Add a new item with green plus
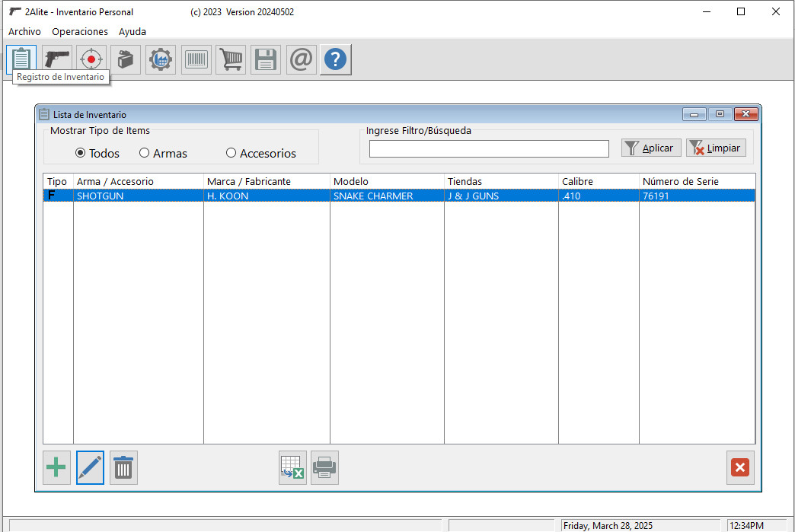The height and width of the screenshot is (532, 795). click(56, 467)
